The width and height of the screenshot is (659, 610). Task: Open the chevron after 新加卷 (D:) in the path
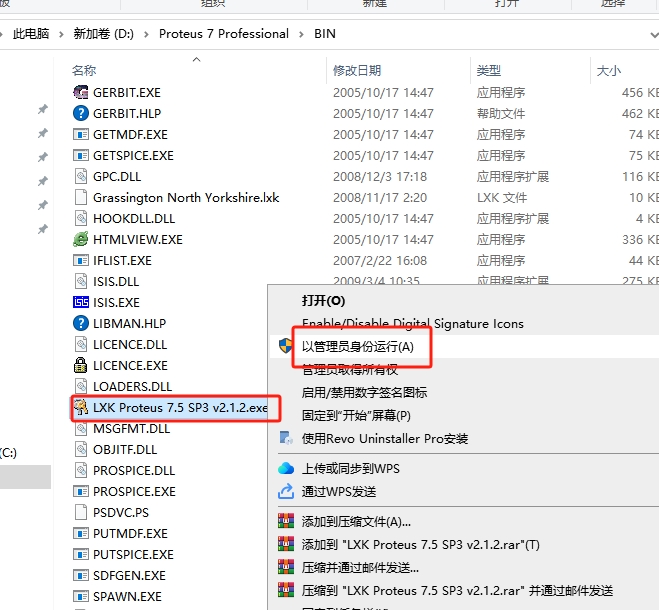(x=146, y=34)
